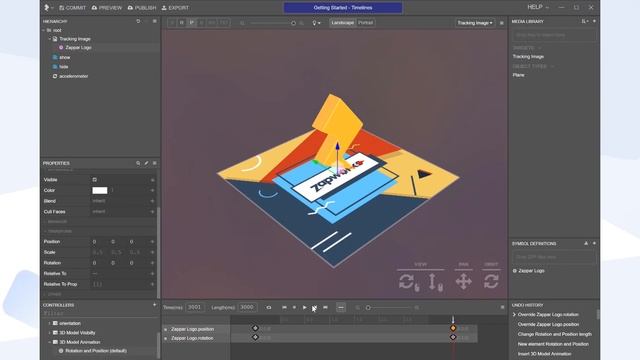Open the Hierarchy panel options menu
The image size is (640, 360).
[155, 21]
